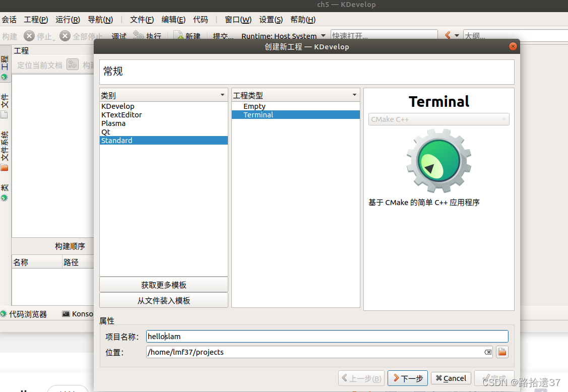This screenshot has width=568, height=392.
Task: Switch to the 文件系统 sidebar tab
Action: point(5,150)
